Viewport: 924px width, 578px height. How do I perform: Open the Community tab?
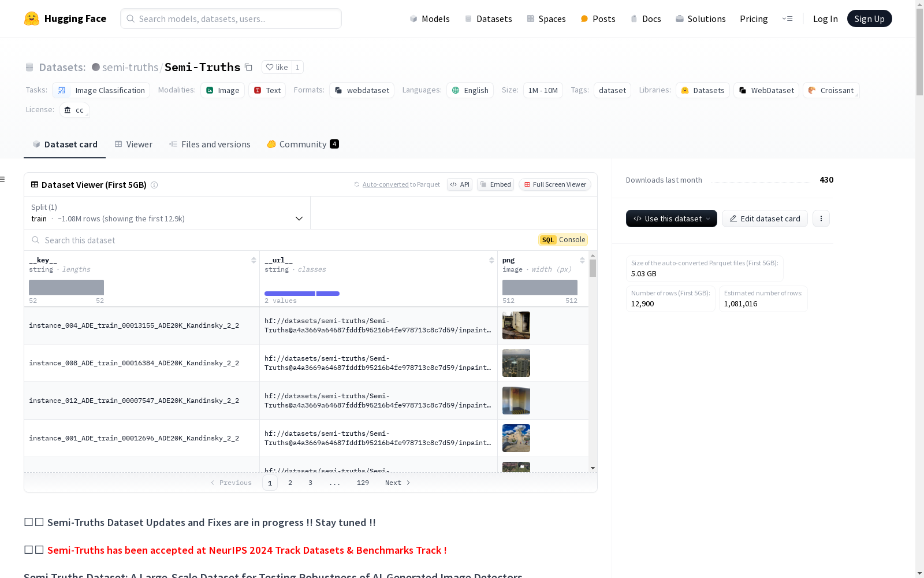[303, 144]
